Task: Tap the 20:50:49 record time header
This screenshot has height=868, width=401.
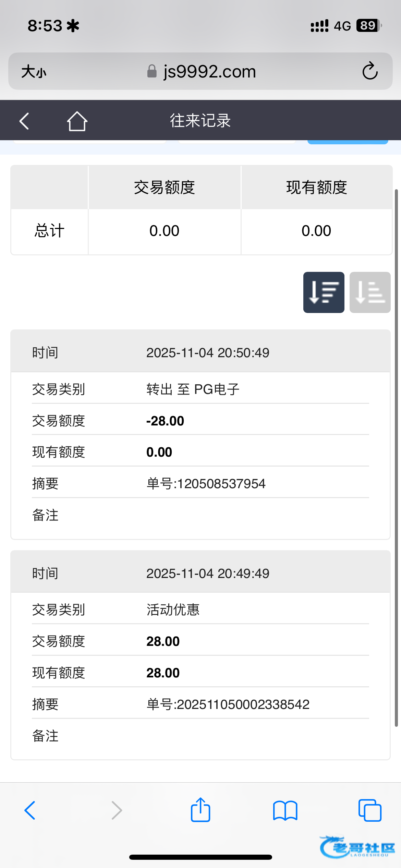Action: [x=208, y=353]
